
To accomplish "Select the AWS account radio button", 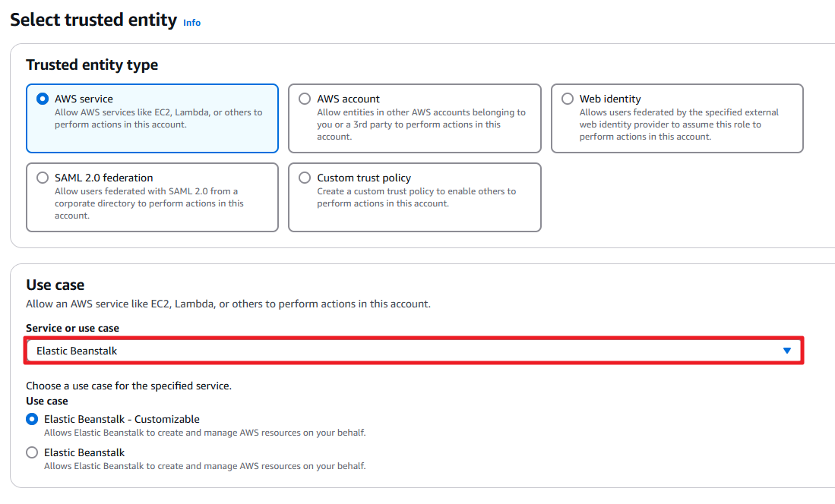I will (x=305, y=99).
